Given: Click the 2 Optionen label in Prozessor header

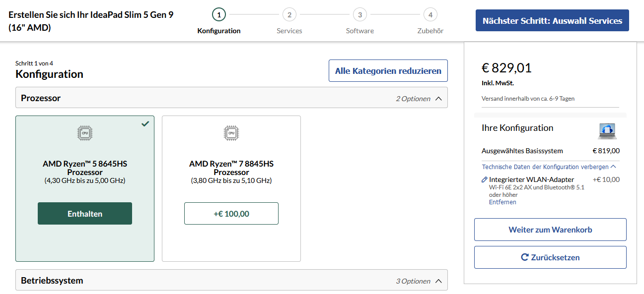Looking at the screenshot, I should 413,99.
